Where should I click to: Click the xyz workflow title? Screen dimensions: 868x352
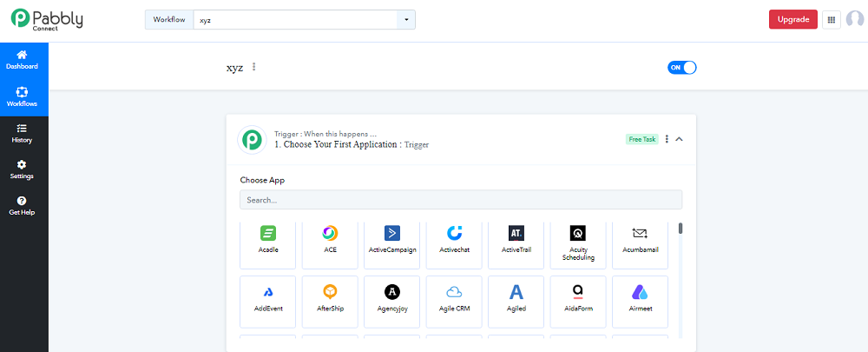pos(234,68)
